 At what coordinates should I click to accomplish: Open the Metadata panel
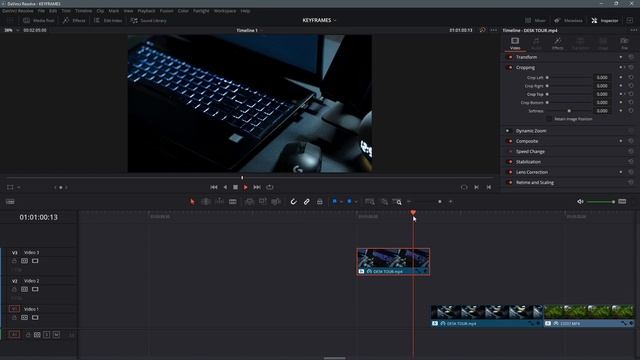[568, 20]
